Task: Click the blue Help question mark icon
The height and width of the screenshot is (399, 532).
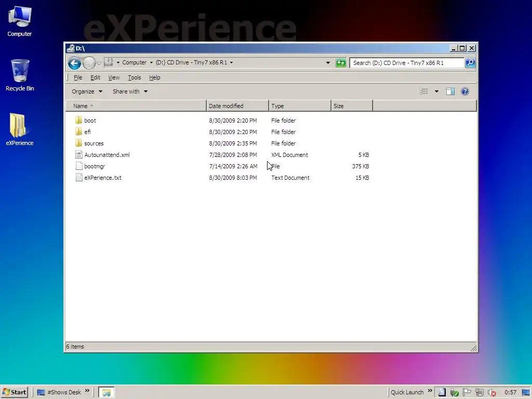Action: (465, 91)
